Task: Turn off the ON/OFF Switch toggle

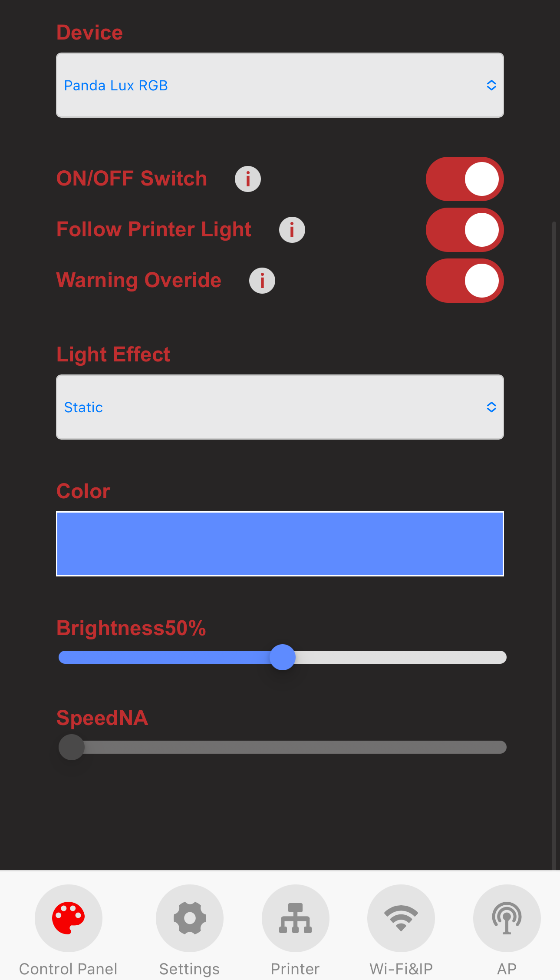Action: (x=464, y=179)
